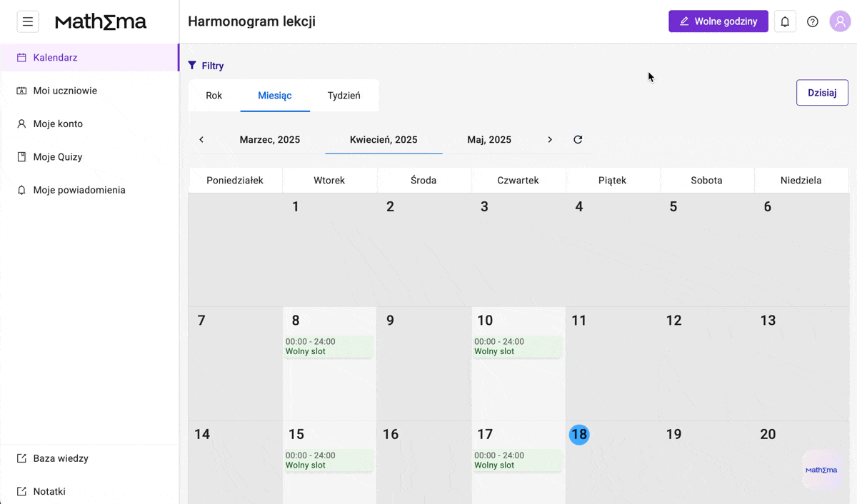Screen dimensions: 857x504
Task: Go to previous month with left chevron
Action: (201, 140)
